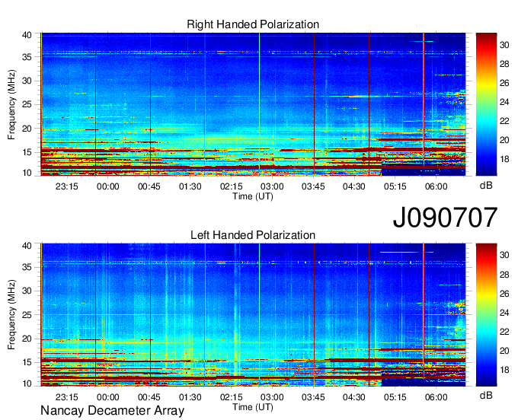Click the "28" dB tick on lower colorbar
The width and height of the screenshot is (518, 420).
point(504,275)
